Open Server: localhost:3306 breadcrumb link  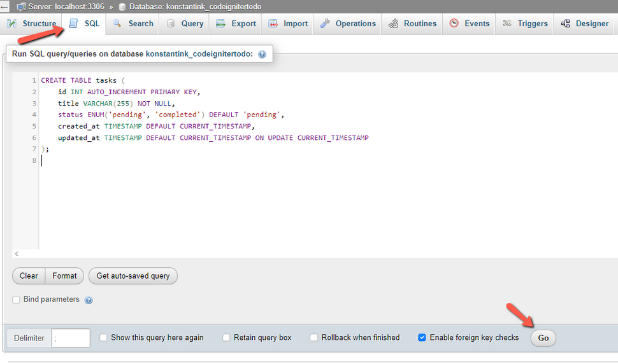coord(66,7)
